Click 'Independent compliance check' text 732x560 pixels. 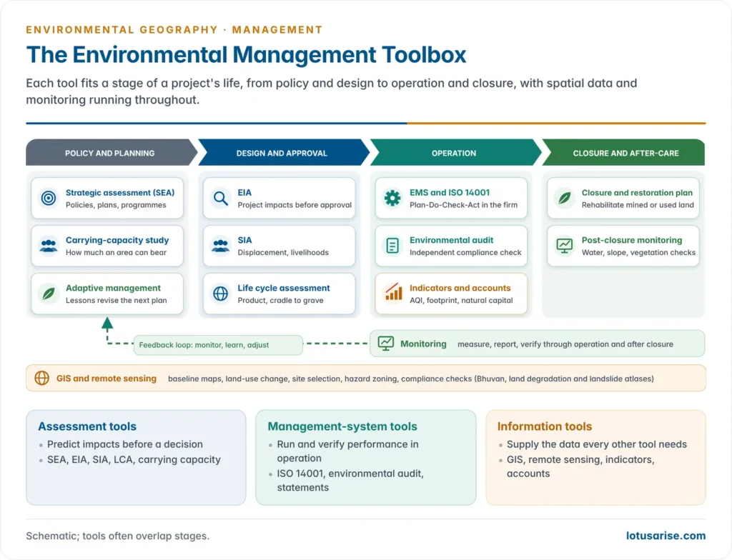click(x=465, y=252)
